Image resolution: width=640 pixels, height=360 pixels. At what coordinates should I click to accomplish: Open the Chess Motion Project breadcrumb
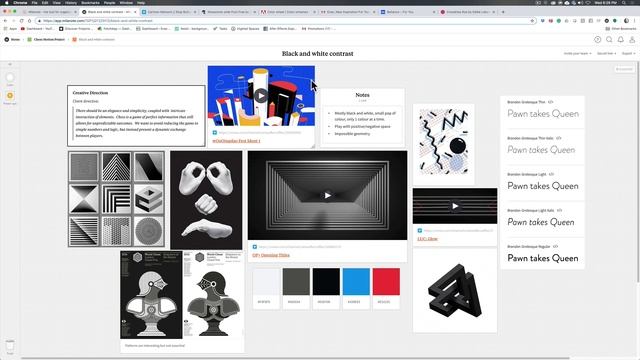(x=46, y=40)
